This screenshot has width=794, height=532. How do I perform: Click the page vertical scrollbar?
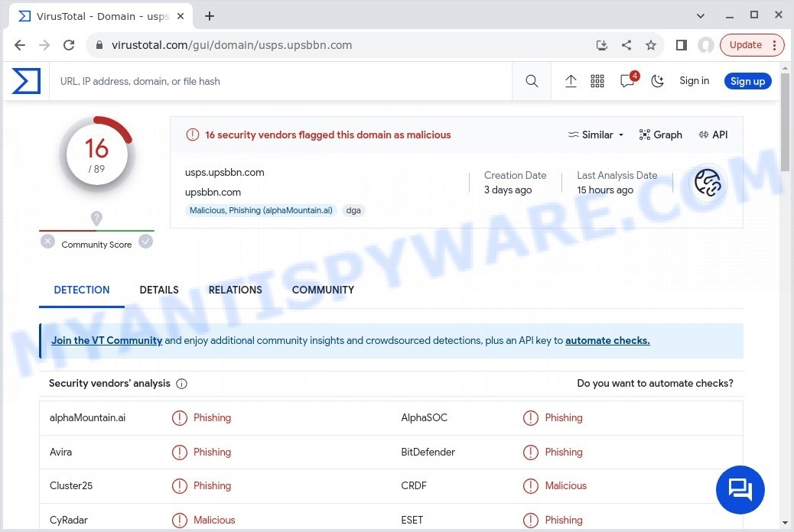coord(785,122)
